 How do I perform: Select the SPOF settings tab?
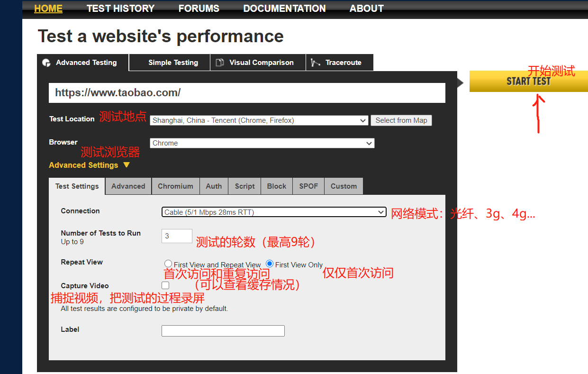point(308,186)
